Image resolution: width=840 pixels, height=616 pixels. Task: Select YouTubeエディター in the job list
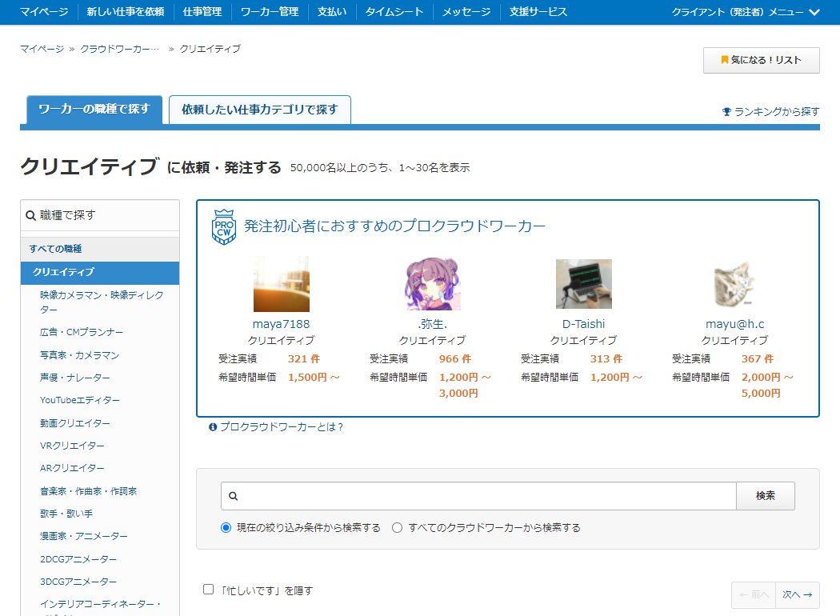tap(80, 400)
